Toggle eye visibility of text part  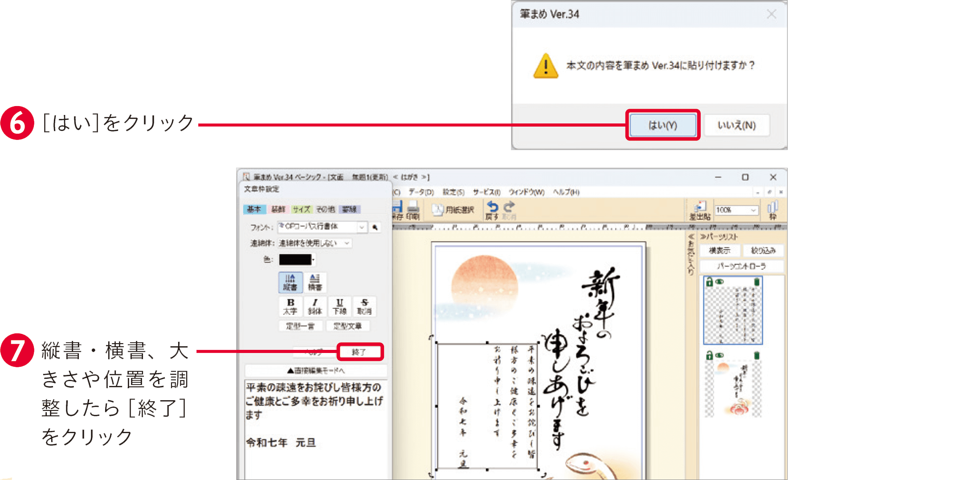[719, 282]
